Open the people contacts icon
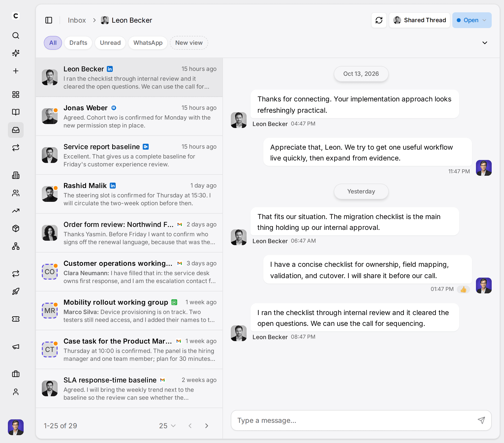Image resolution: width=504 pixels, height=443 pixels. [x=16, y=193]
